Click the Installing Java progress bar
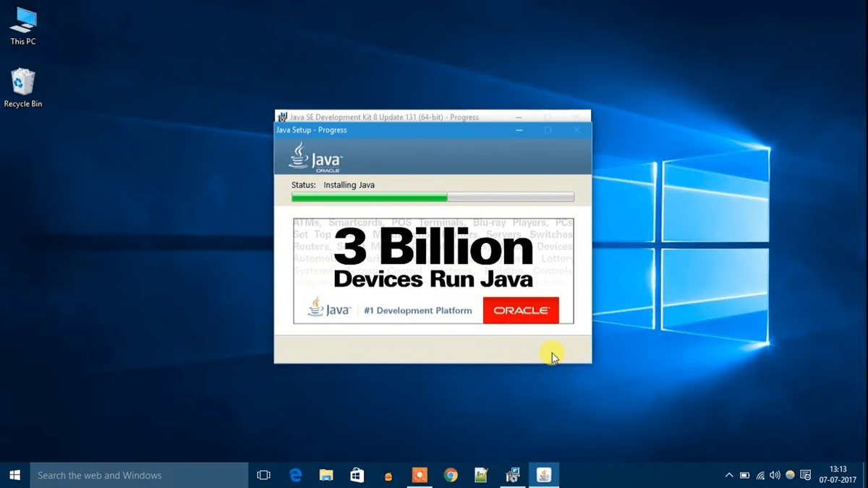This screenshot has width=868, height=488. pos(433,196)
